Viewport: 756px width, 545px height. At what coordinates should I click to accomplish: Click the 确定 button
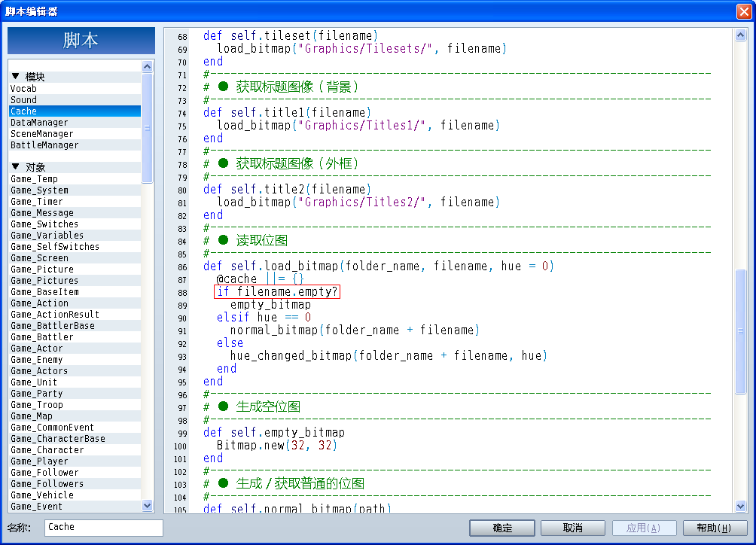[502, 528]
